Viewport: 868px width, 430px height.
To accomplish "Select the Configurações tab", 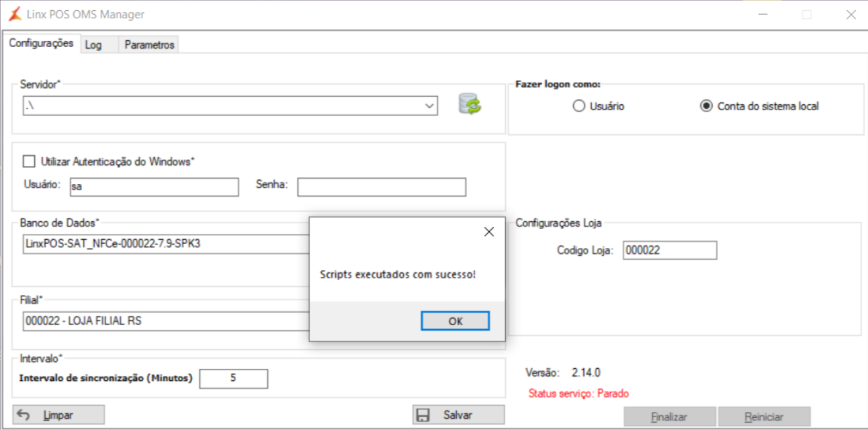I will (41, 43).
